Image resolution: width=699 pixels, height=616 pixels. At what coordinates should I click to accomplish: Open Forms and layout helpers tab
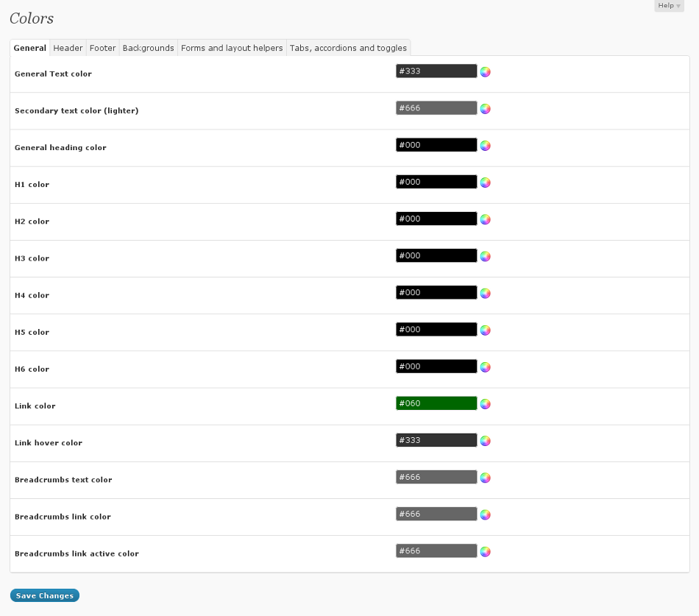point(232,48)
